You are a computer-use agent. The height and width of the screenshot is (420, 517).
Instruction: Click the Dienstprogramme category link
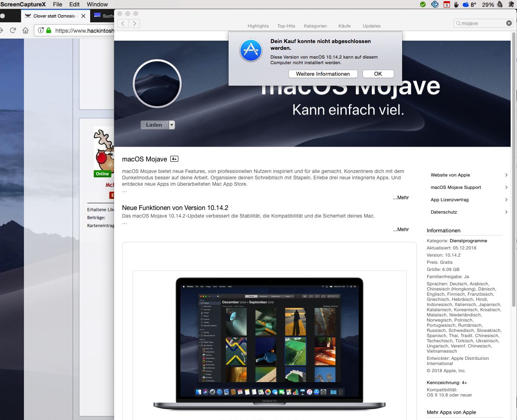click(468, 241)
